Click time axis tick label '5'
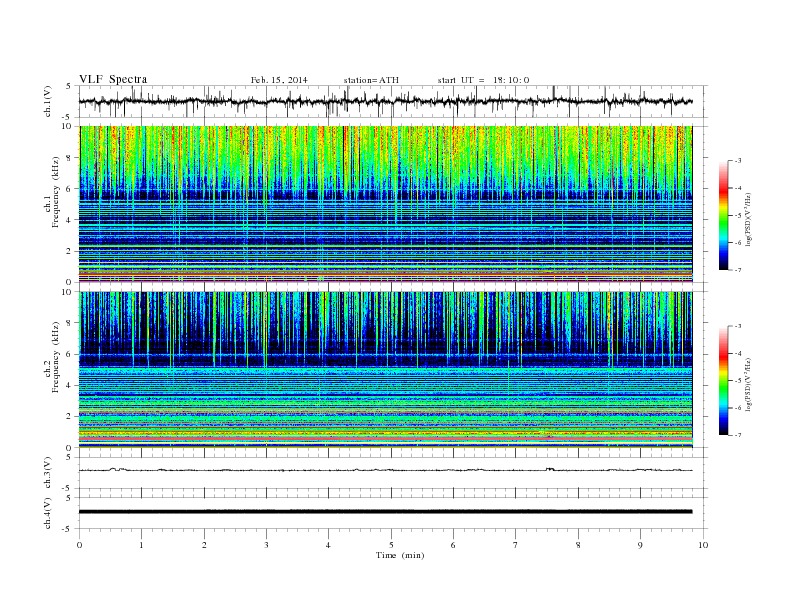Viewport: 792px width, 612px height. tap(391, 545)
